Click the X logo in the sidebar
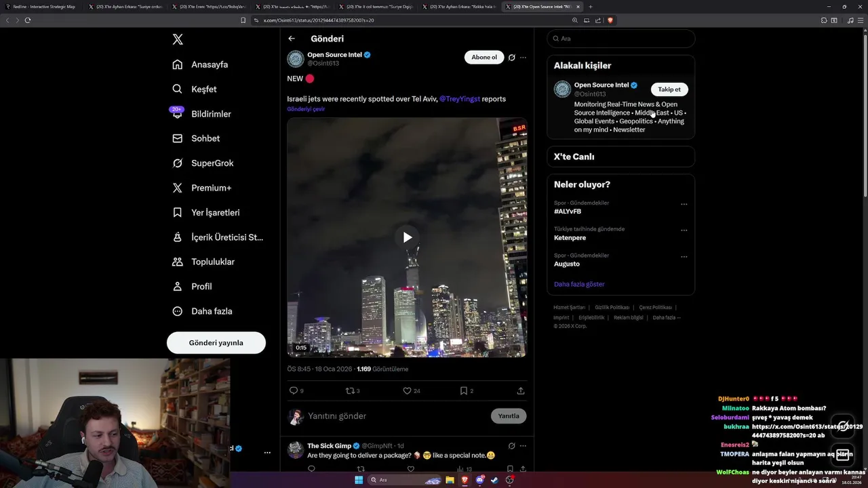Viewport: 868px width, 488px height. tap(178, 39)
